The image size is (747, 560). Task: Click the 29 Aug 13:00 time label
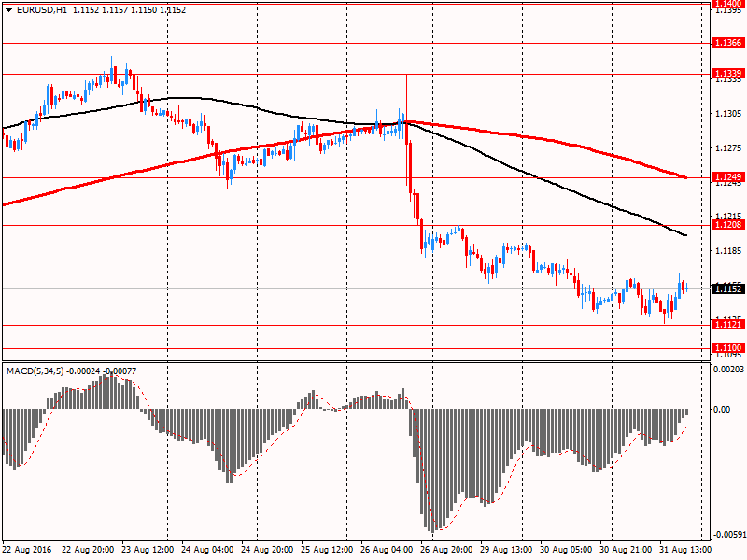[x=506, y=550]
